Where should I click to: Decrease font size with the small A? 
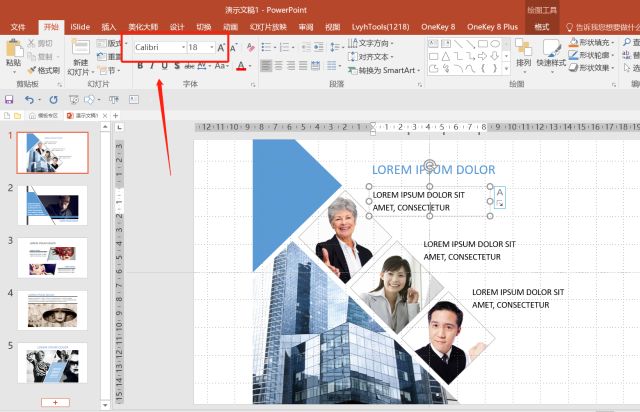click(x=233, y=48)
